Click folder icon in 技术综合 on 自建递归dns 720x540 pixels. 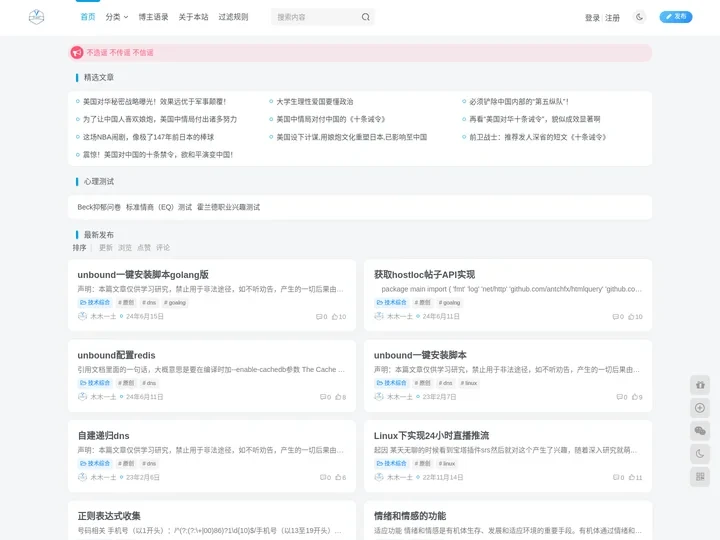point(83,464)
